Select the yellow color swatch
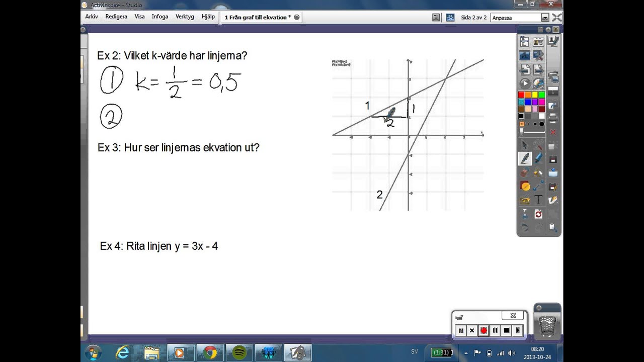 [x=535, y=95]
